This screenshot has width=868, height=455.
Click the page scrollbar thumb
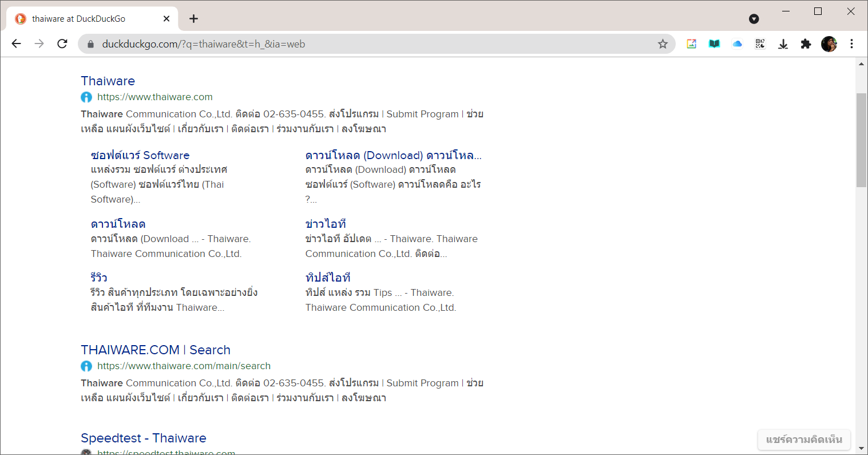861,140
